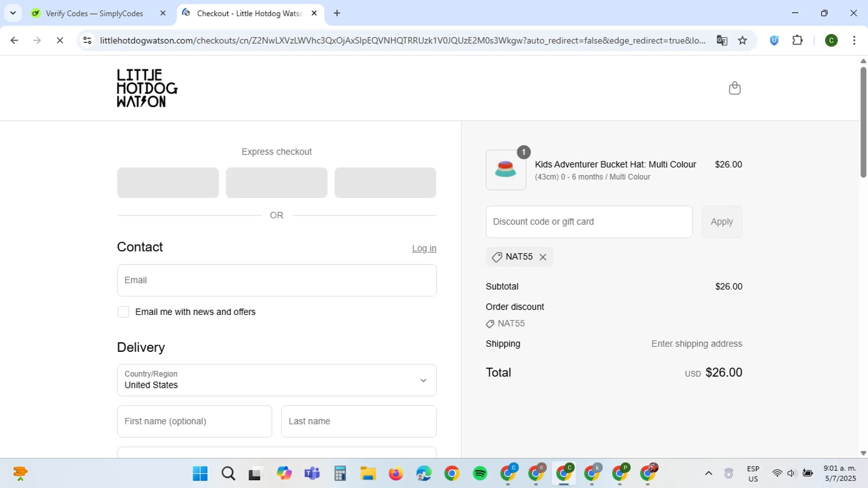Expand the tab search dropdown arrow
Screen dimensions: 868x488
click(13, 13)
